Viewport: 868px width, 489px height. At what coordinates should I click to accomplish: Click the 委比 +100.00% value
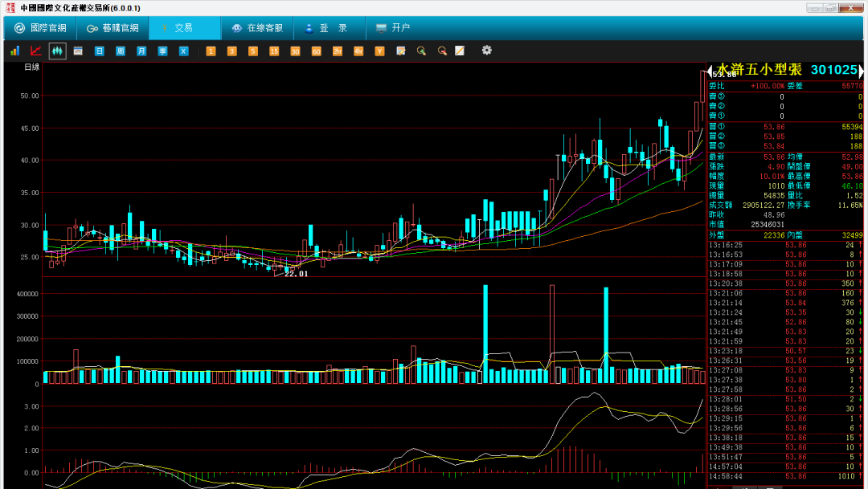[x=768, y=86]
